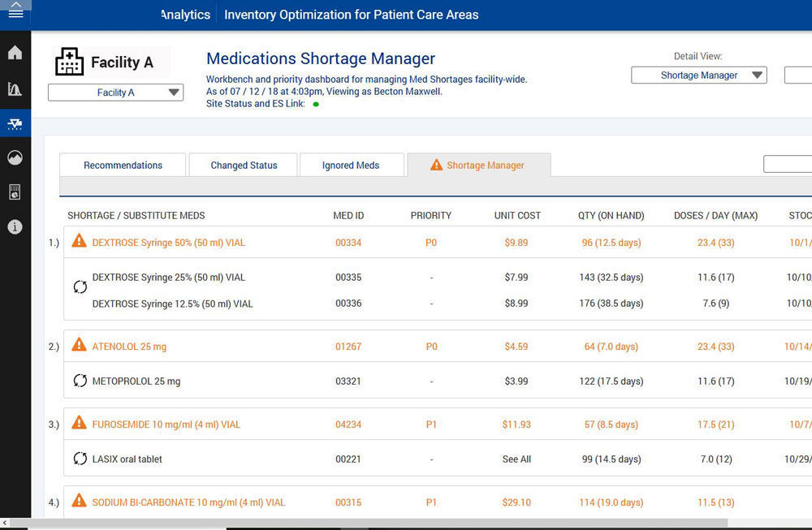Open the cabinet device sidebar icon

click(x=15, y=192)
